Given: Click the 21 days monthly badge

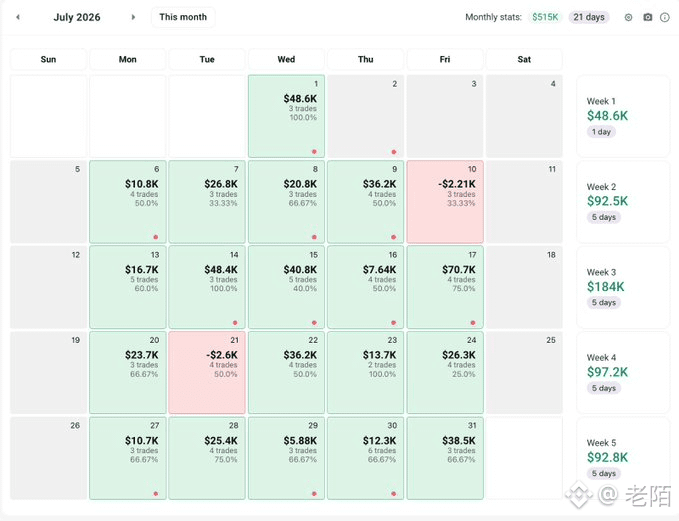Looking at the screenshot, I should [x=589, y=17].
